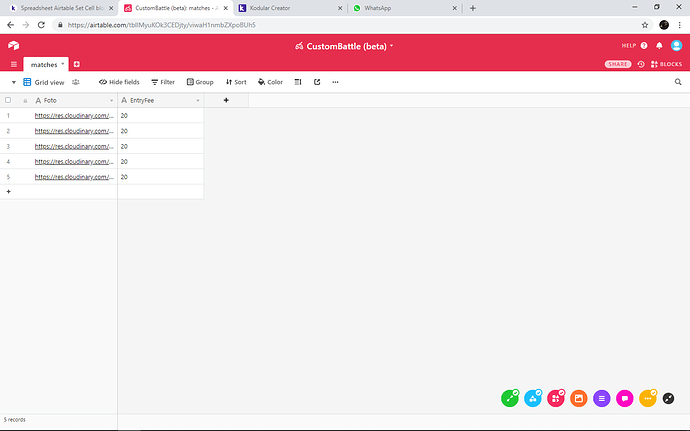Viewport: 690px width, 431px height.
Task: Close the CustomBattle (beta) browser tab
Action: [226, 8]
